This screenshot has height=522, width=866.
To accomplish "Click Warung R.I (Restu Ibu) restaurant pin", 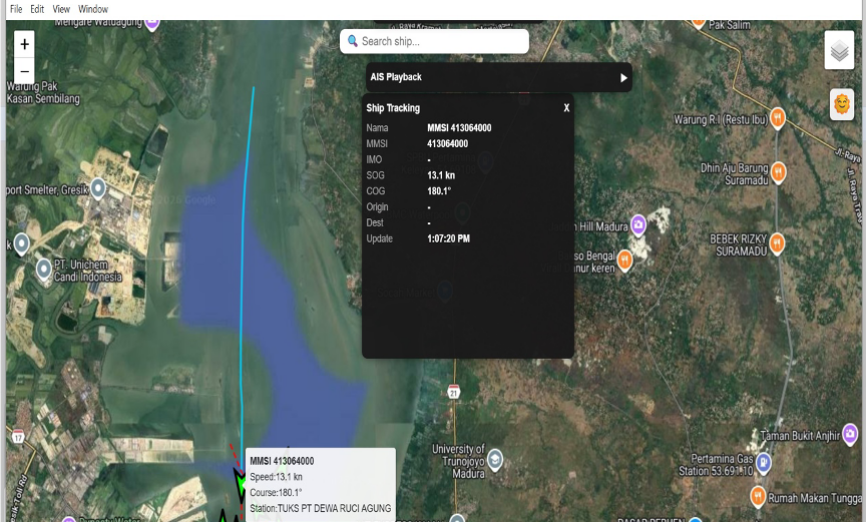I will (x=778, y=118).
